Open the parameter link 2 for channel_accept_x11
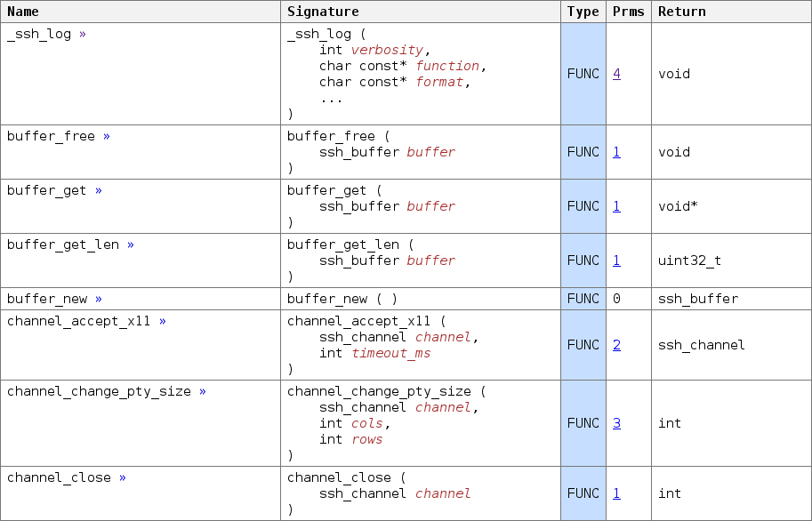Image resolution: width=812 pixels, height=521 pixels. (617, 345)
